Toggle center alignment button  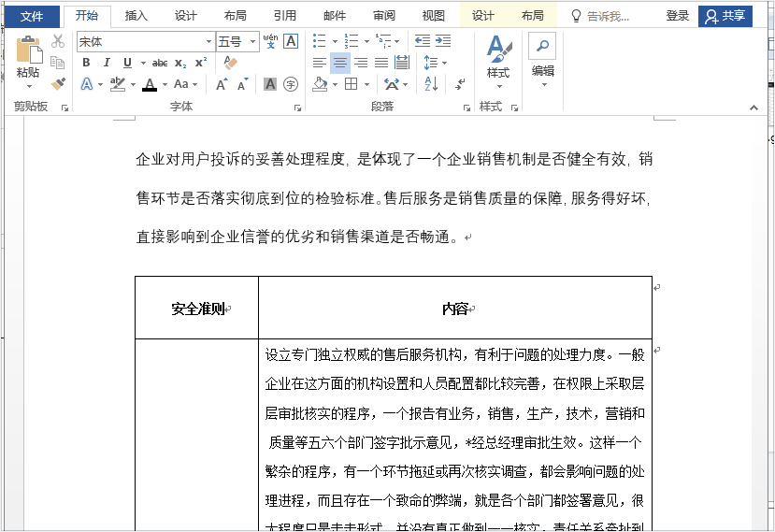click(x=340, y=63)
